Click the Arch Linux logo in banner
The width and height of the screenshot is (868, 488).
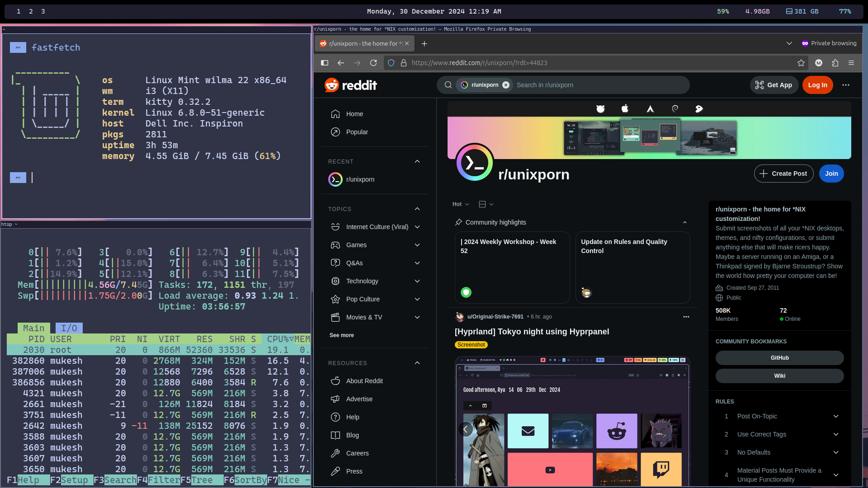650,108
